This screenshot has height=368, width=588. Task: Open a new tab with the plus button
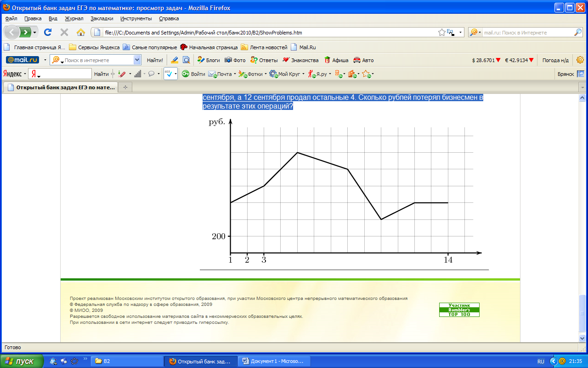coord(125,87)
